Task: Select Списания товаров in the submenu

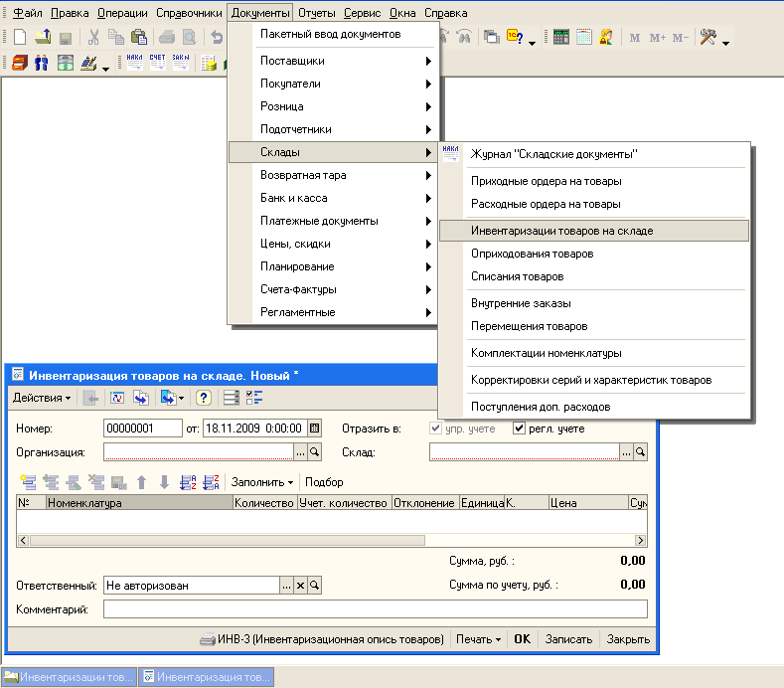Action: pos(594,276)
